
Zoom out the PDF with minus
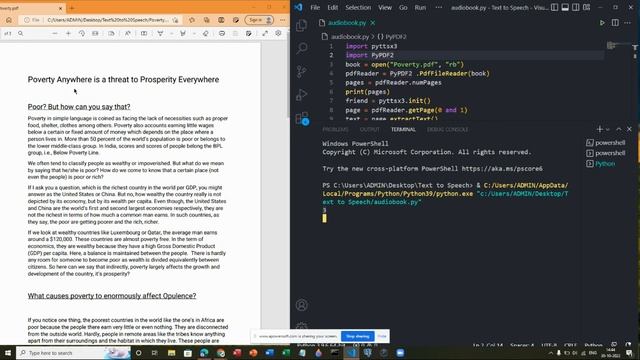55,33
